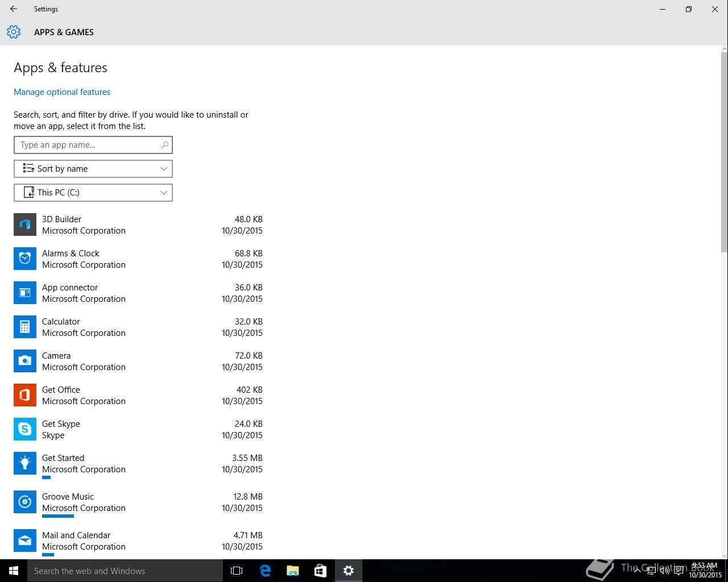The width and height of the screenshot is (728, 582).
Task: Click the 12.8 MB size value
Action: 248,497
